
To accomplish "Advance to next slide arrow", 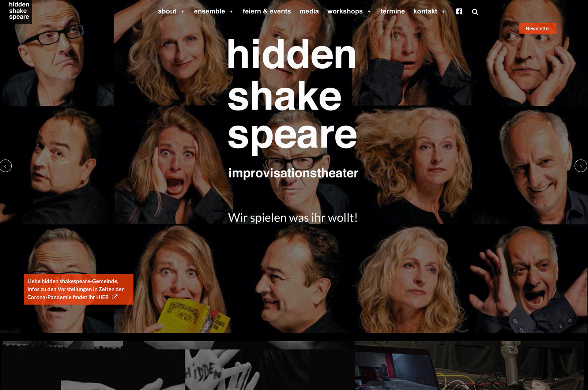I will (x=581, y=166).
